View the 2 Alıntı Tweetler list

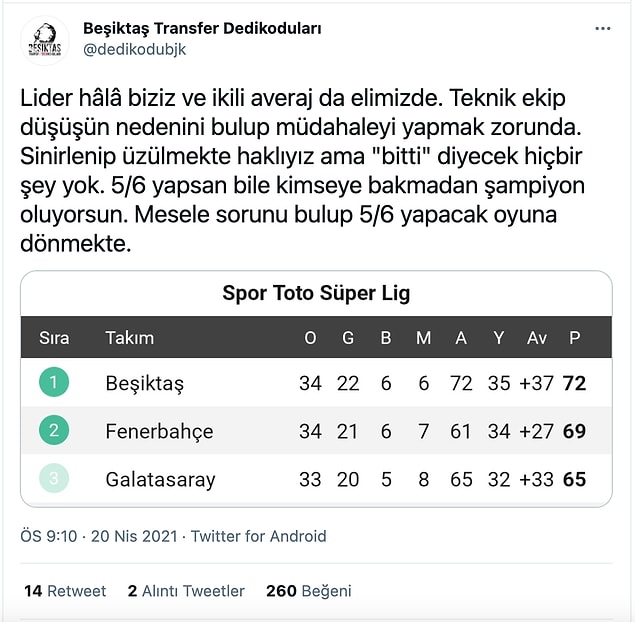point(186,591)
